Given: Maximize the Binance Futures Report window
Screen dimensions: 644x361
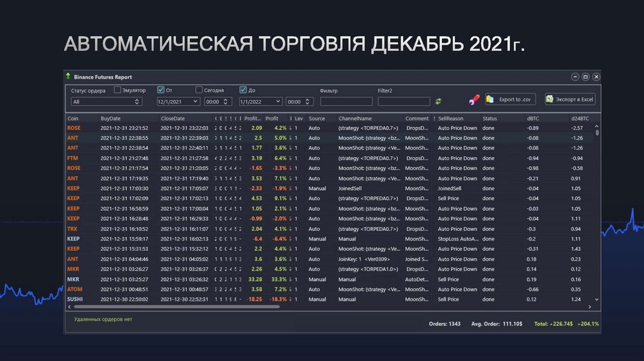Looking at the screenshot, I should click(586, 77).
